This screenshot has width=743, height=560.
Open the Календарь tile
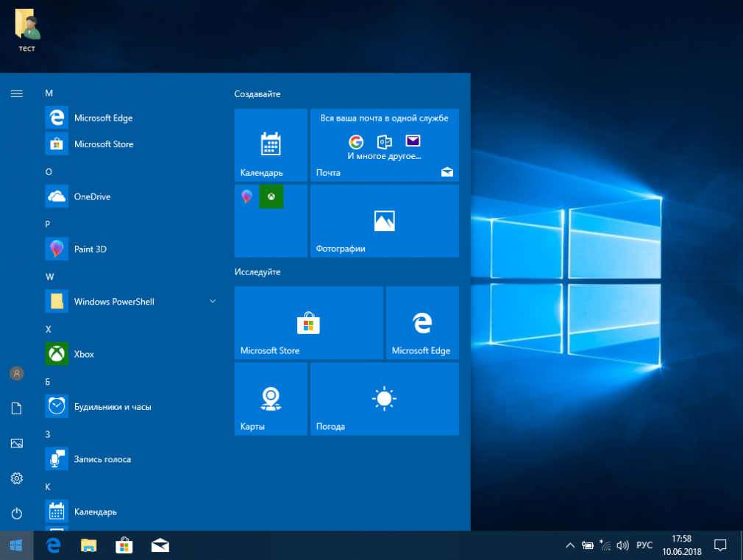[271, 145]
